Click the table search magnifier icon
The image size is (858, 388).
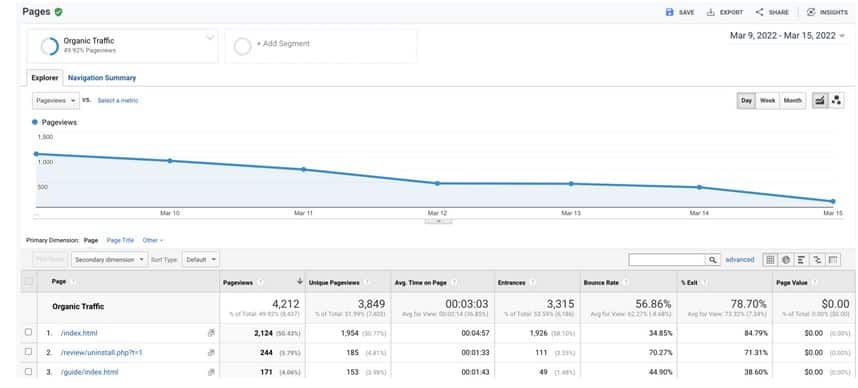coord(712,260)
